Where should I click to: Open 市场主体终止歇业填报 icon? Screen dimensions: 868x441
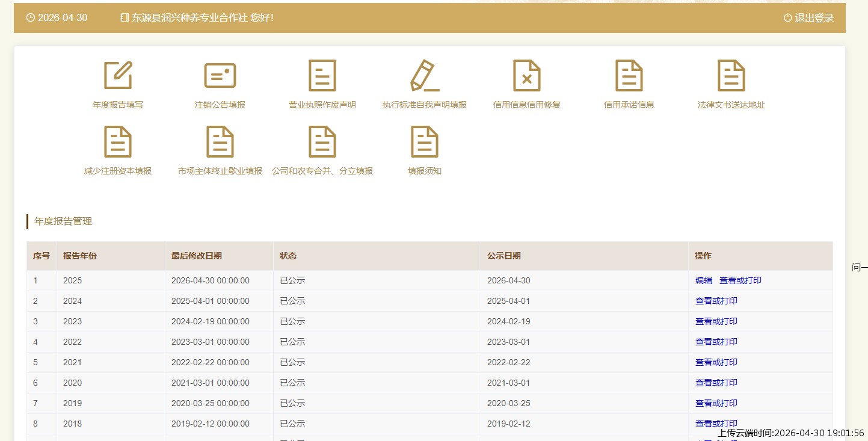pos(220,142)
